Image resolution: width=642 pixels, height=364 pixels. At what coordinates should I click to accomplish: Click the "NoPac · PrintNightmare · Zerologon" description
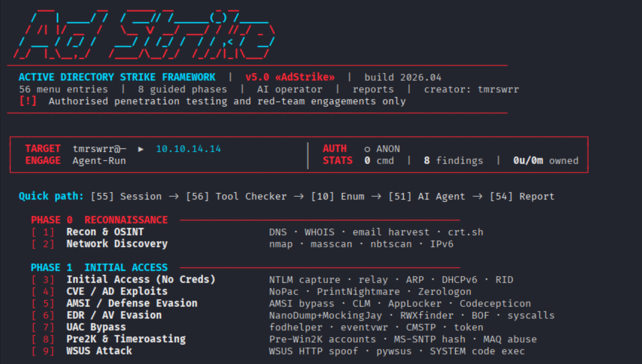[x=370, y=292]
